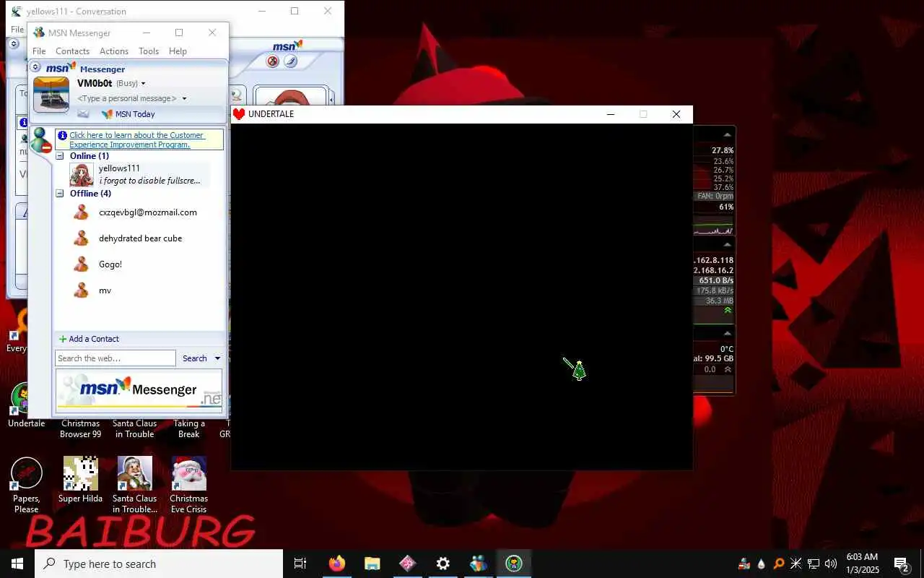Collapse the Offline (4) group
The height and width of the screenshot is (578, 924).
pyautogui.click(x=60, y=194)
